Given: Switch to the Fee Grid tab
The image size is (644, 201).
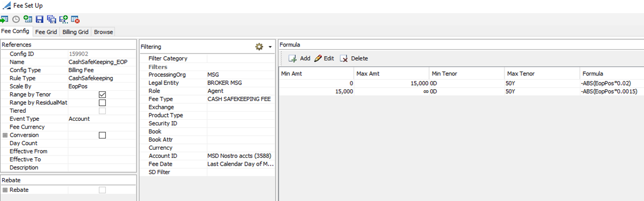Looking at the screenshot, I should [x=46, y=32].
